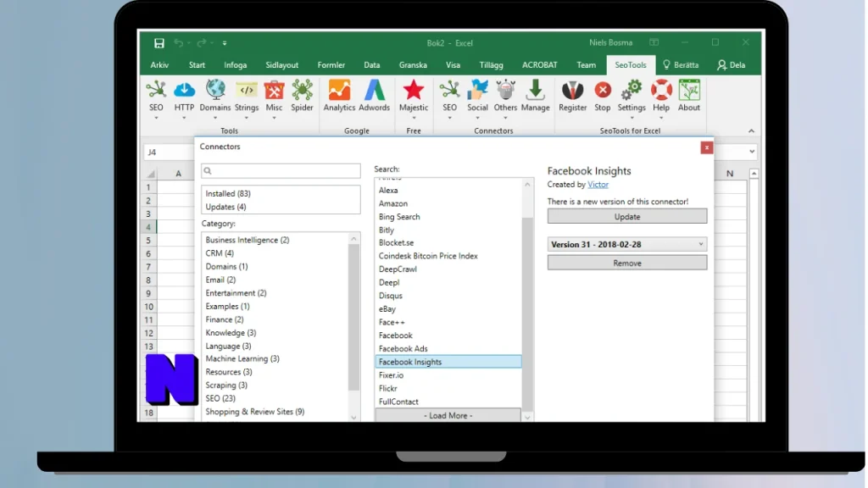Share the workbook via Dela
868x488 pixels.
click(x=732, y=64)
